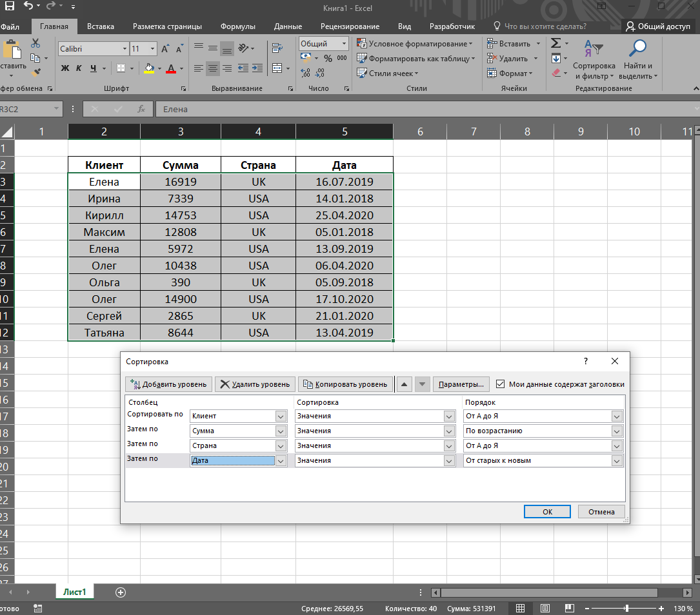Uncheck 'Мои данные содержат заголовки' checkbox
Image resolution: width=700 pixels, height=615 pixels.
click(x=501, y=384)
